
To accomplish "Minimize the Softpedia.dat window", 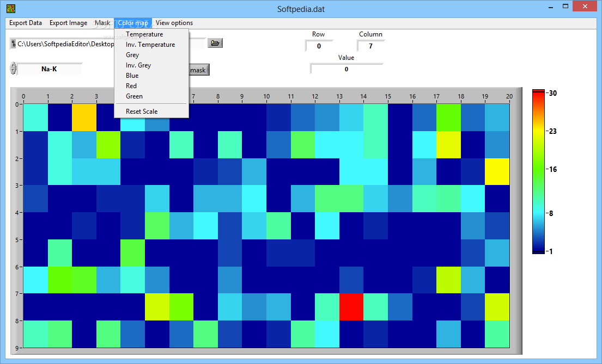I will pos(551,7).
